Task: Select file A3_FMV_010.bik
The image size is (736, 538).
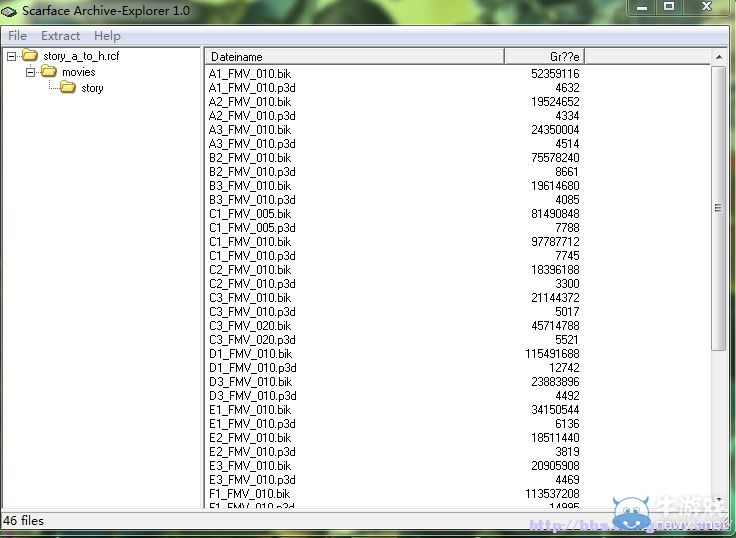Action: click(250, 130)
